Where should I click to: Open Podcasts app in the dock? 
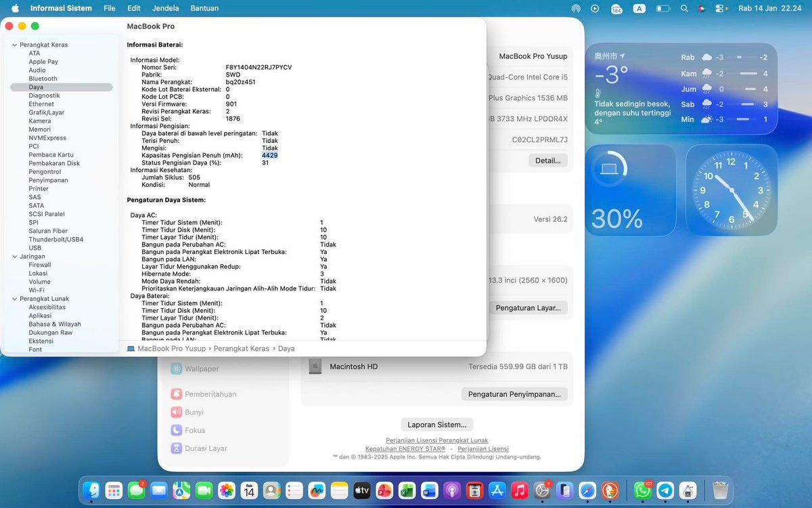click(x=452, y=490)
